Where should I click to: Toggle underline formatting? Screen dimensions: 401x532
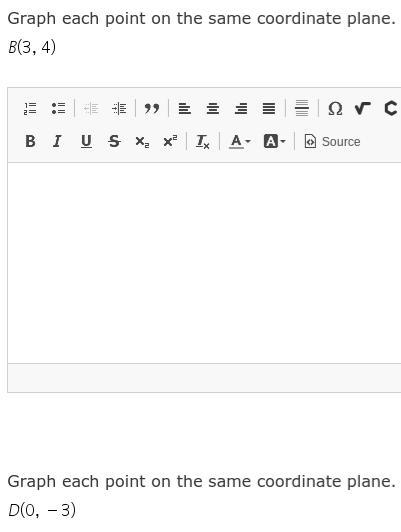click(86, 141)
